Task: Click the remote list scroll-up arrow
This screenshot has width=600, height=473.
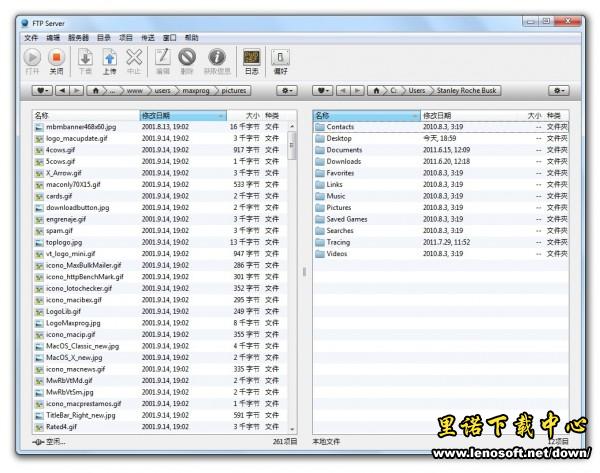Action: click(292, 126)
